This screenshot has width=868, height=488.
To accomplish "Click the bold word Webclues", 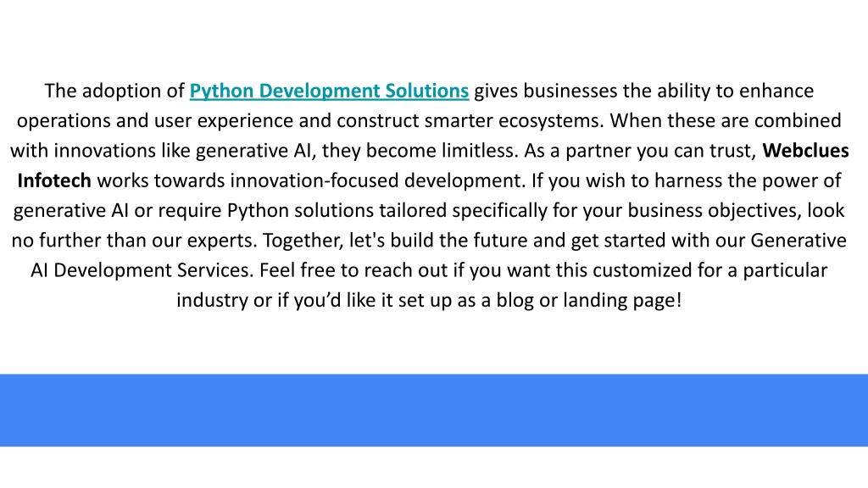I will 805,151.
